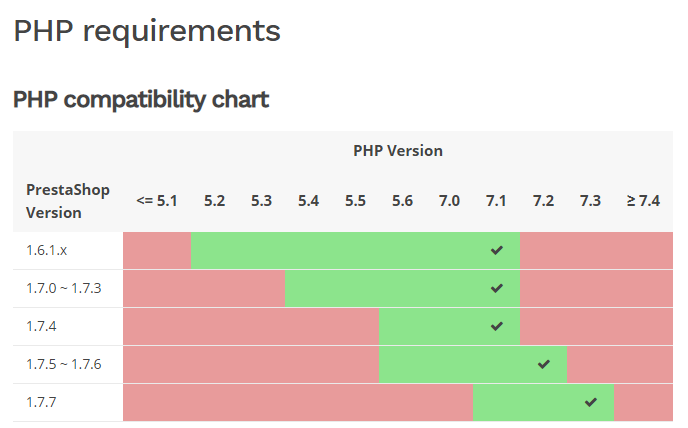Click the "PrestaShop Version" column header

click(68, 200)
